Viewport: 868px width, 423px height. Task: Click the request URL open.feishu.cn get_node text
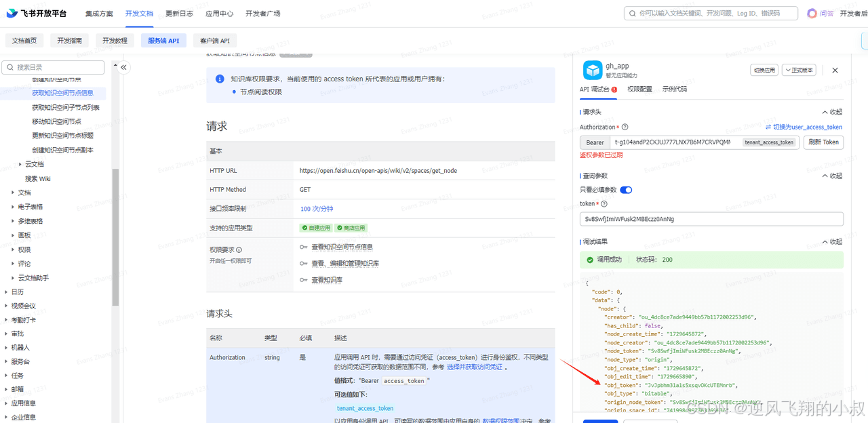(x=378, y=171)
